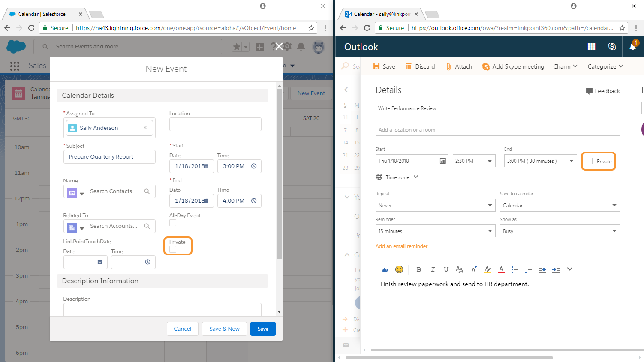This screenshot has width=644, height=362.
Task: Check the Private box in Salesforce event
Action: pyautogui.click(x=173, y=249)
